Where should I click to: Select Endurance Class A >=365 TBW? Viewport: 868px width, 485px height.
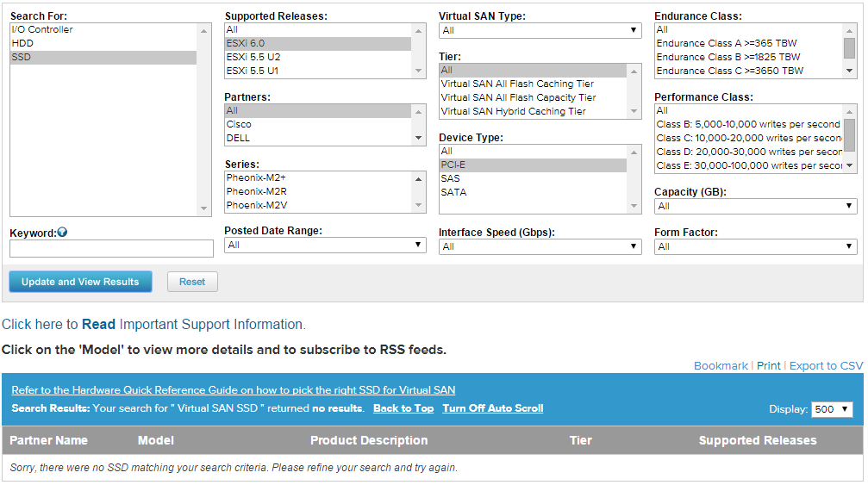[x=748, y=44]
